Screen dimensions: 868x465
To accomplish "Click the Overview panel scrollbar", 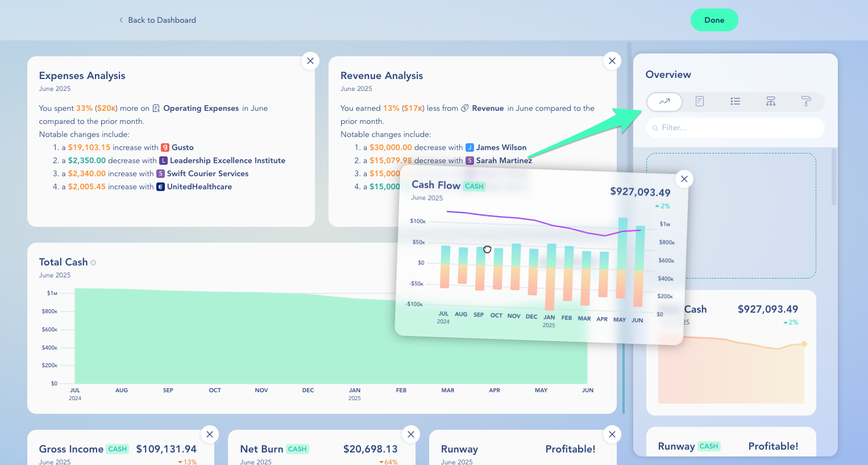I will click(834, 177).
